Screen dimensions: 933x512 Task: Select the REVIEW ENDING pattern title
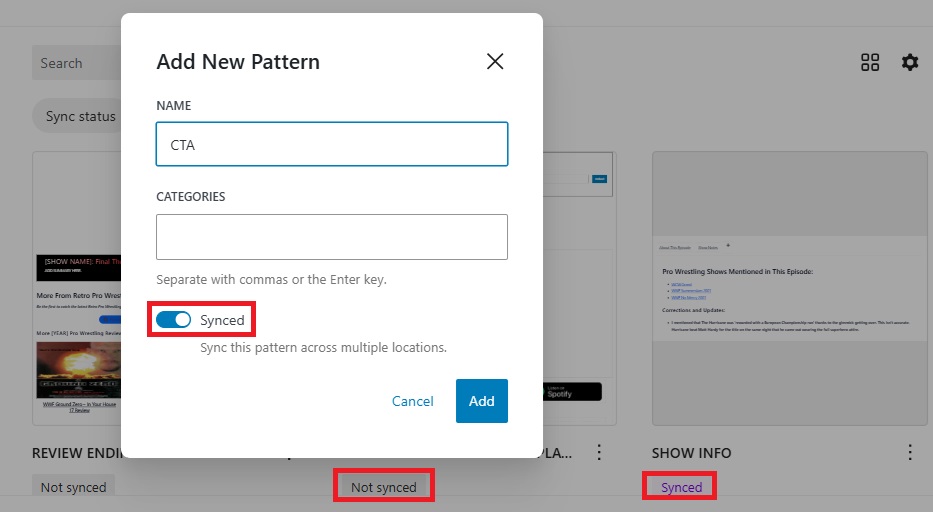click(x=76, y=452)
